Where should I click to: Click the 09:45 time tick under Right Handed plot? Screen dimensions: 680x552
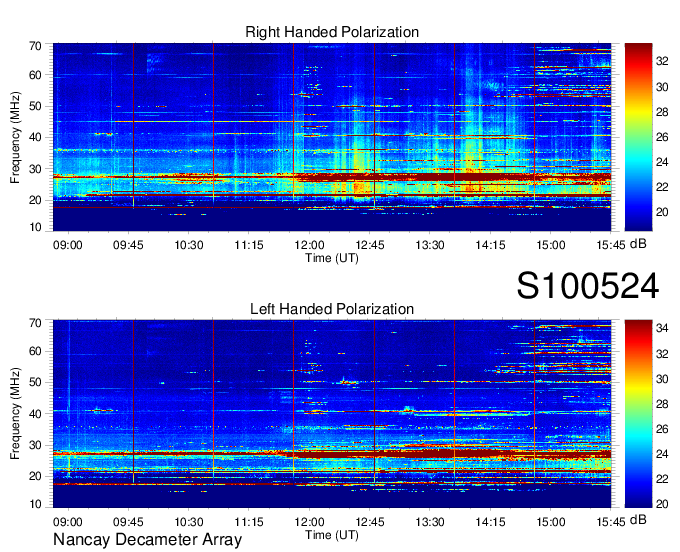128,245
